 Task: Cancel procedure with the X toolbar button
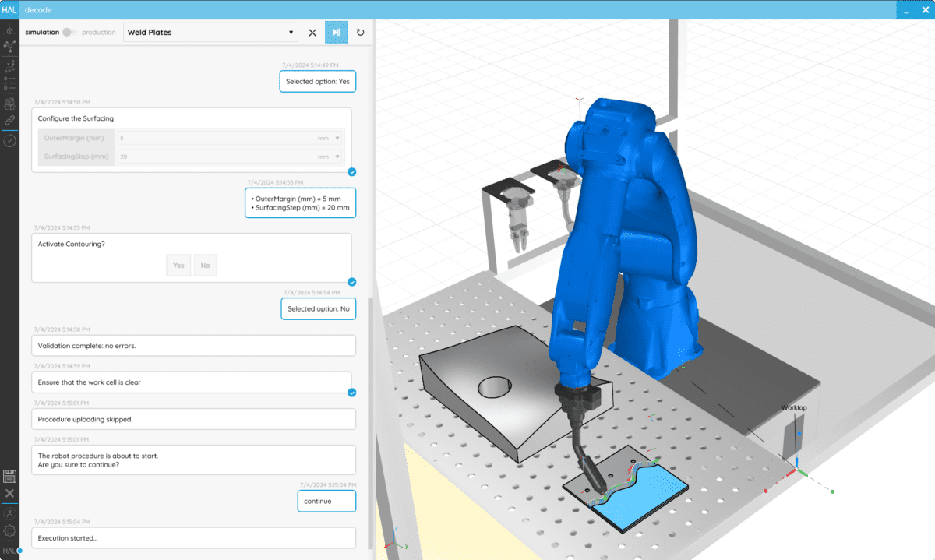[312, 33]
